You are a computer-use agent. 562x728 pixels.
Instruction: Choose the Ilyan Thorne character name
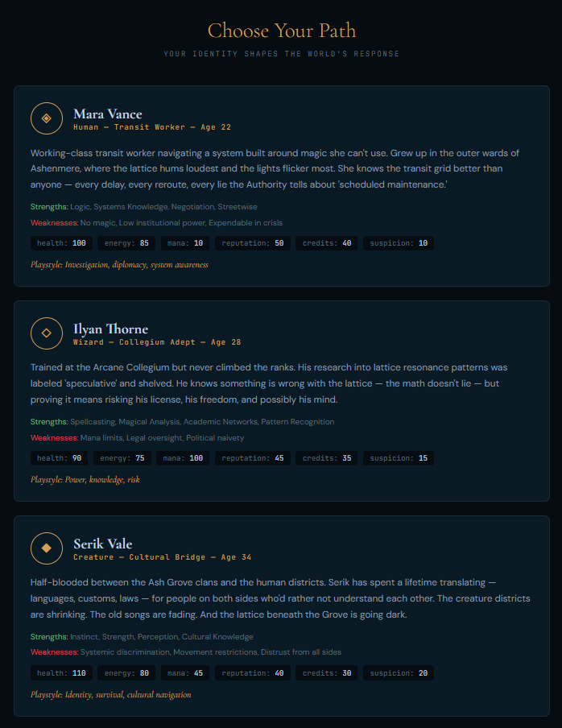click(x=110, y=329)
